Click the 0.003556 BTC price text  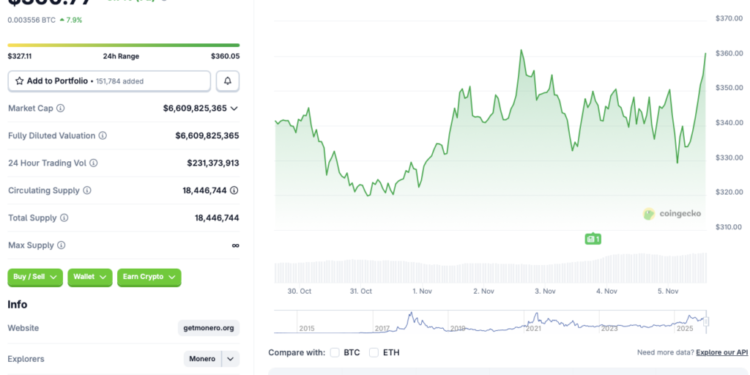point(32,20)
